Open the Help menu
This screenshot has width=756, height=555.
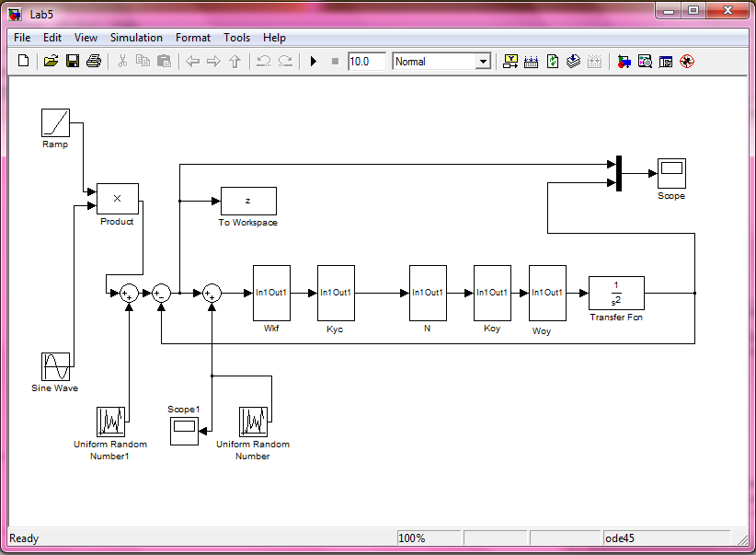click(274, 38)
